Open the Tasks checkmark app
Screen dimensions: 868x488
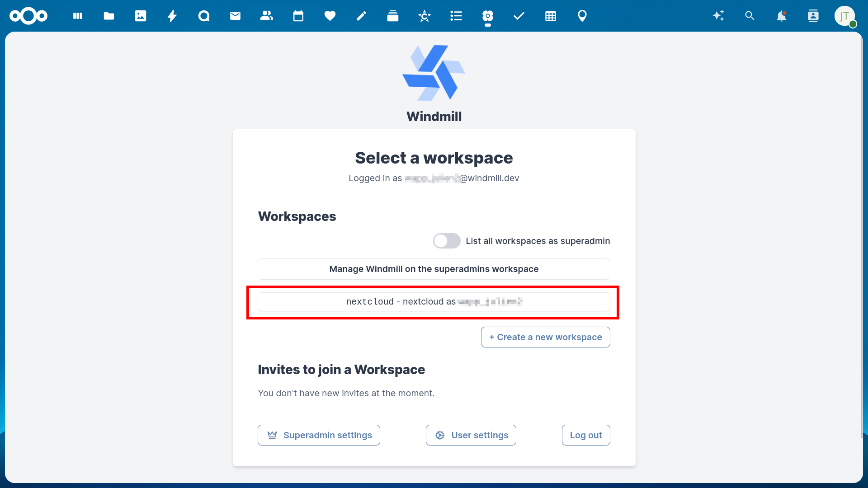point(519,16)
